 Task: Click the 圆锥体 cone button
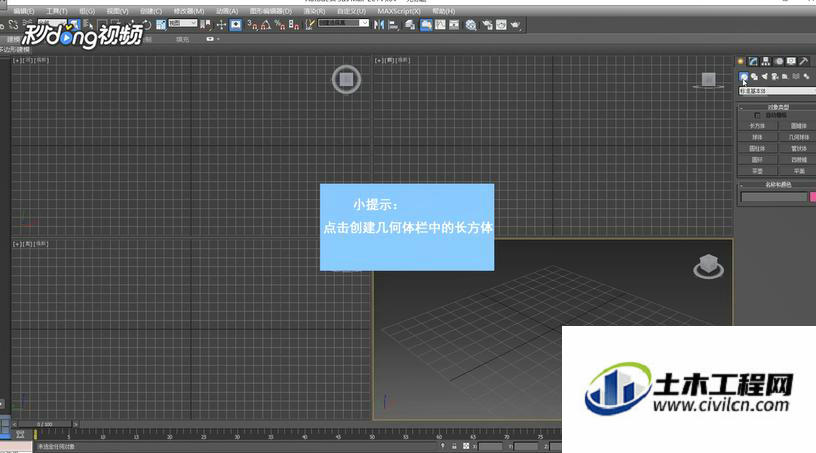(x=797, y=126)
